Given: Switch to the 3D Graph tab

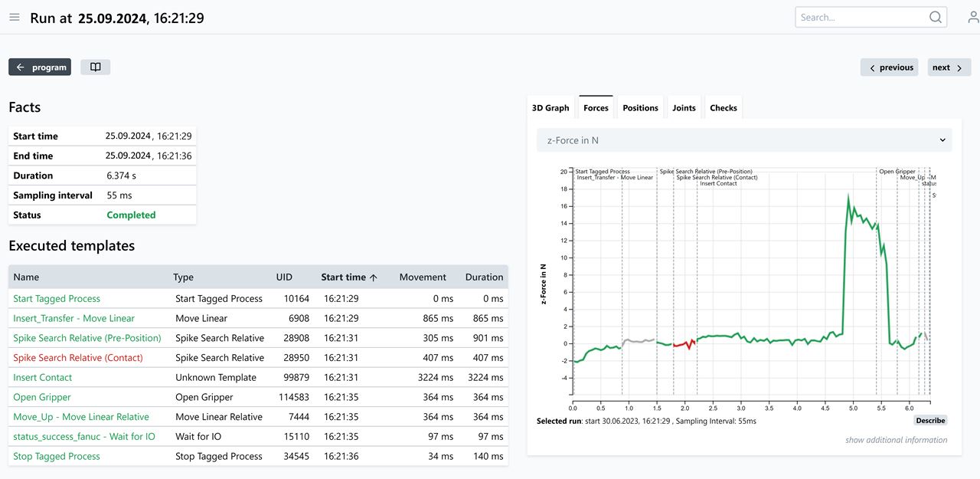Looking at the screenshot, I should [550, 108].
